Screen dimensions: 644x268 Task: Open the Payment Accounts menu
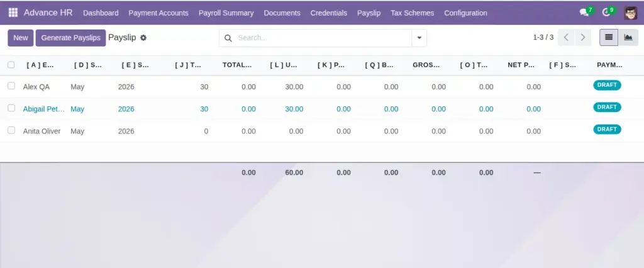pos(158,13)
